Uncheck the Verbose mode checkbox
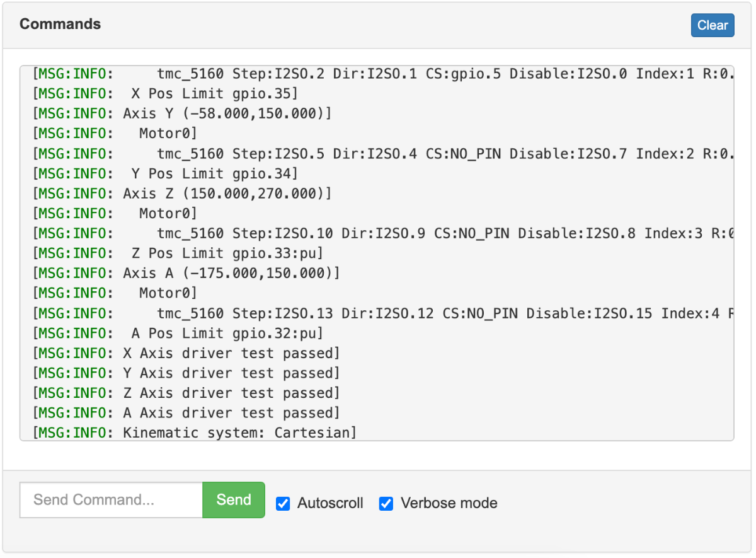The image size is (756, 558). (x=386, y=504)
